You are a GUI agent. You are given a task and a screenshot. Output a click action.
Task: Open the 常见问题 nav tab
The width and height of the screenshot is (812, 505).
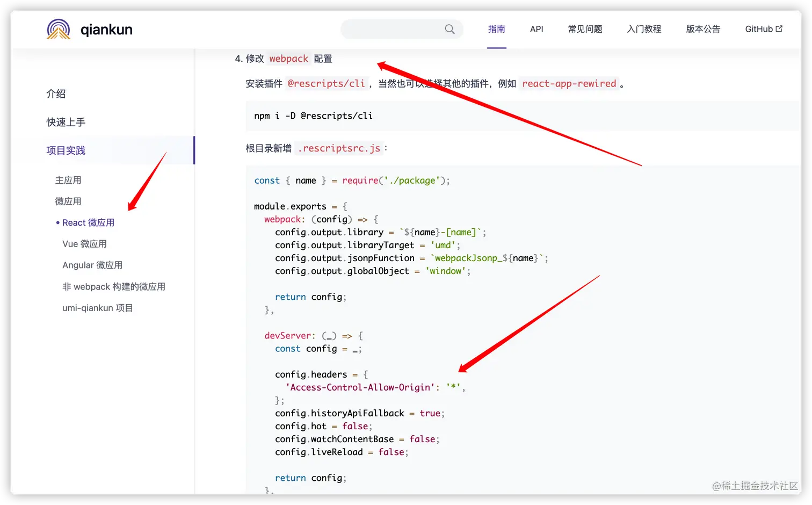click(585, 29)
